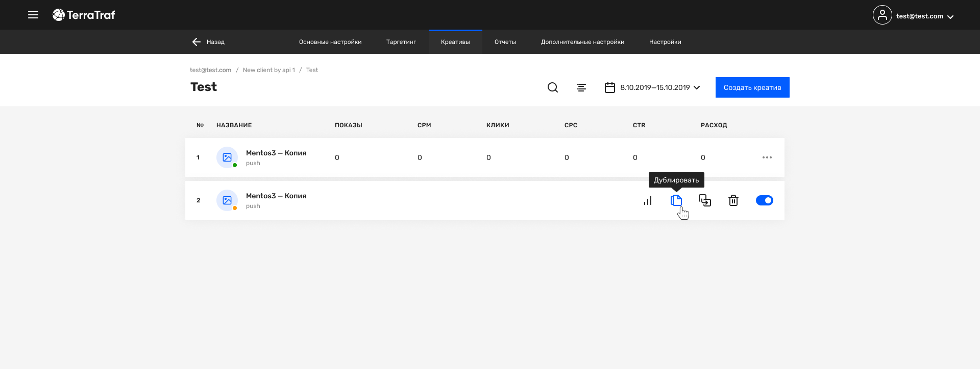This screenshot has width=980, height=369.
Task: Click the user avatar icon
Action: [x=882, y=15]
